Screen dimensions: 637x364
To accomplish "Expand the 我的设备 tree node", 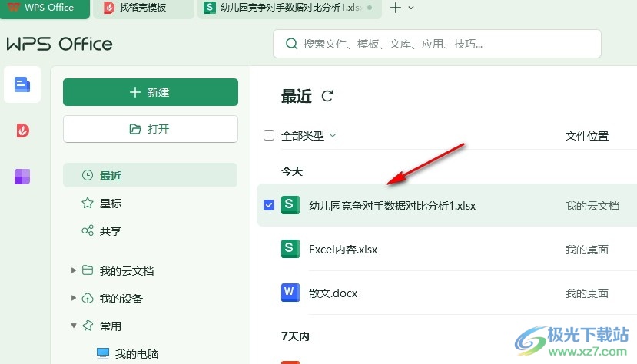I will click(73, 298).
